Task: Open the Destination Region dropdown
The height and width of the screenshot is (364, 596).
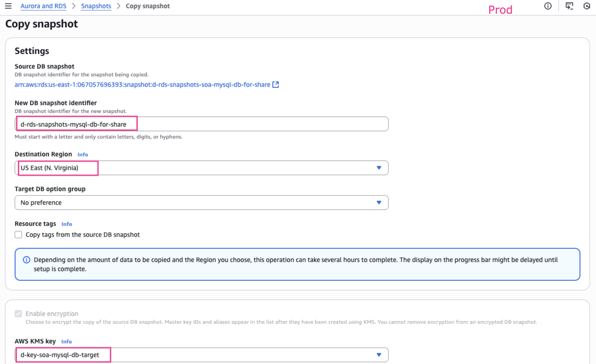Action: point(201,168)
